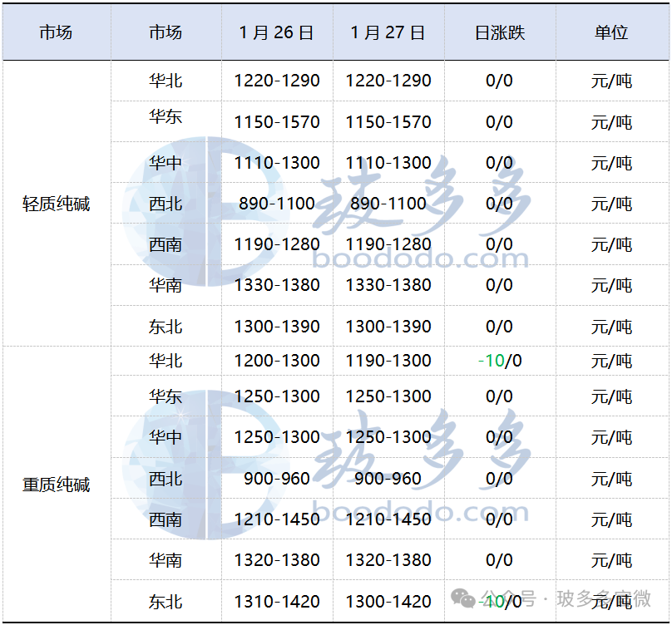
Task: Click the 890-1100 price cell for 西北
Action: coord(276,203)
